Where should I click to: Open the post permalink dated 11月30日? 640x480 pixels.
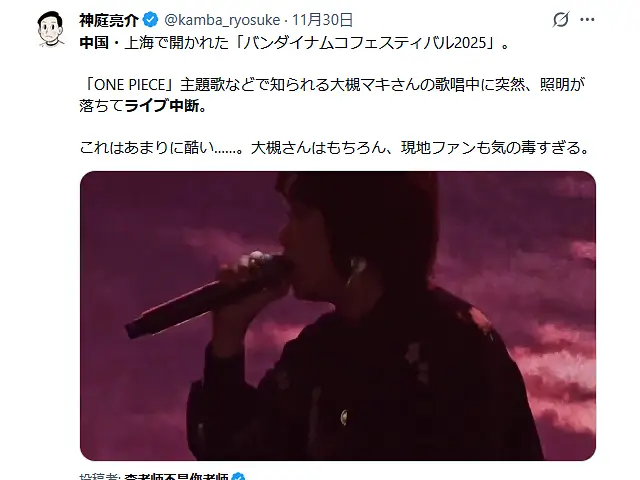(x=322, y=20)
